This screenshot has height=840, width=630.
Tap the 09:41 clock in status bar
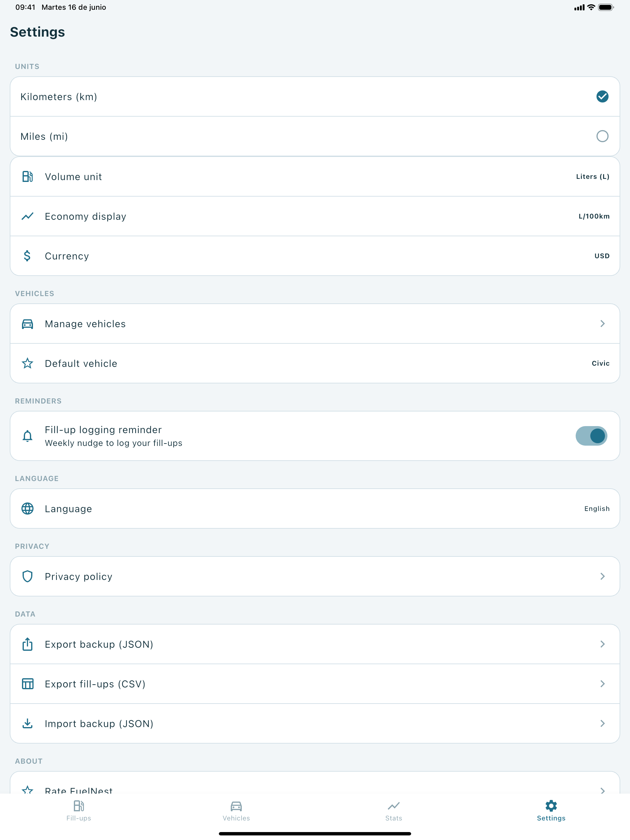[25, 7]
